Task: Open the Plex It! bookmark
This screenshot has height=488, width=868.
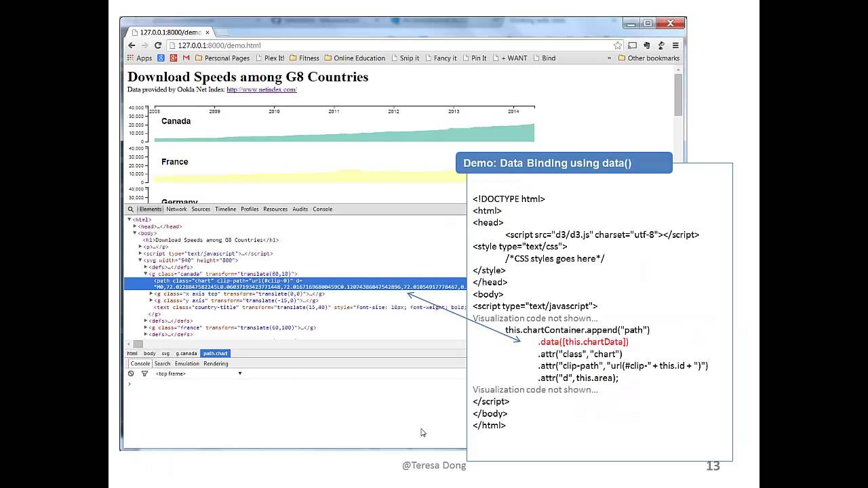Action: (x=270, y=58)
